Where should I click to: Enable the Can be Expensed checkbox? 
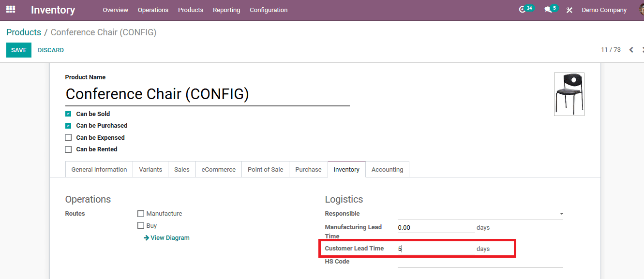pos(68,137)
